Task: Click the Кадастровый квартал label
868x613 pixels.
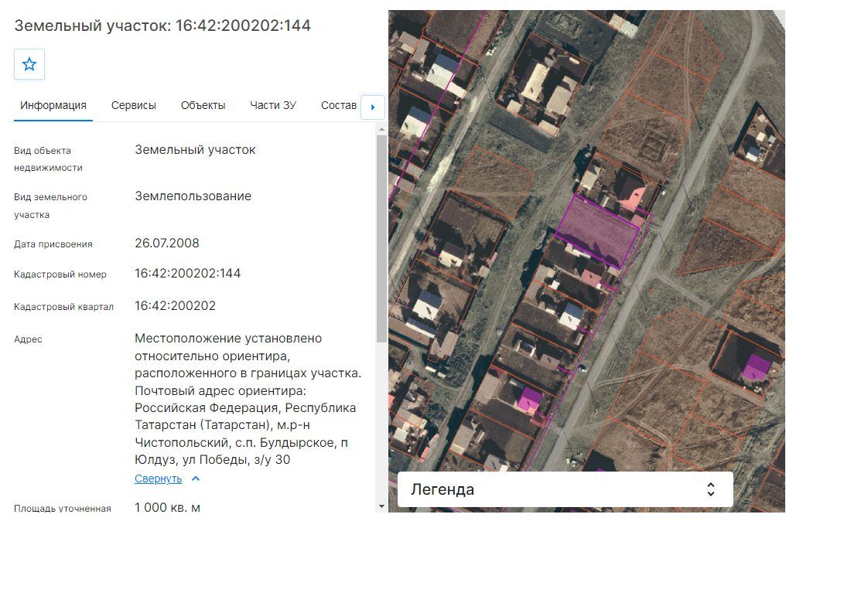Action: (x=63, y=306)
